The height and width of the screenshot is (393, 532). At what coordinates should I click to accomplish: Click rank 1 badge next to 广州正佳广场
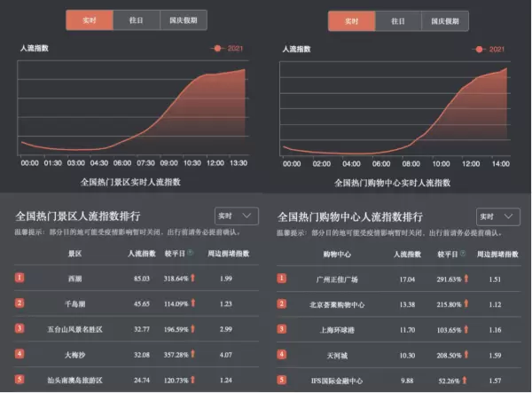pyautogui.click(x=282, y=278)
